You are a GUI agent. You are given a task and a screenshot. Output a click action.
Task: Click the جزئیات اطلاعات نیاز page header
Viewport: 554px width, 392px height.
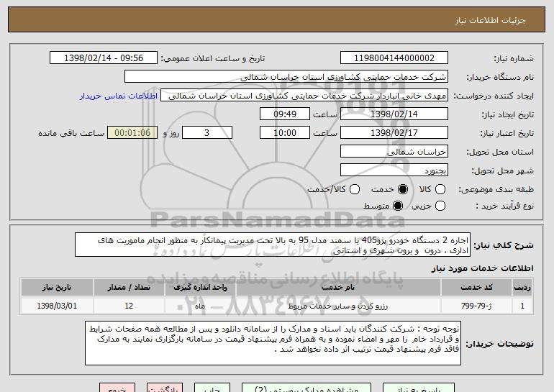point(490,20)
